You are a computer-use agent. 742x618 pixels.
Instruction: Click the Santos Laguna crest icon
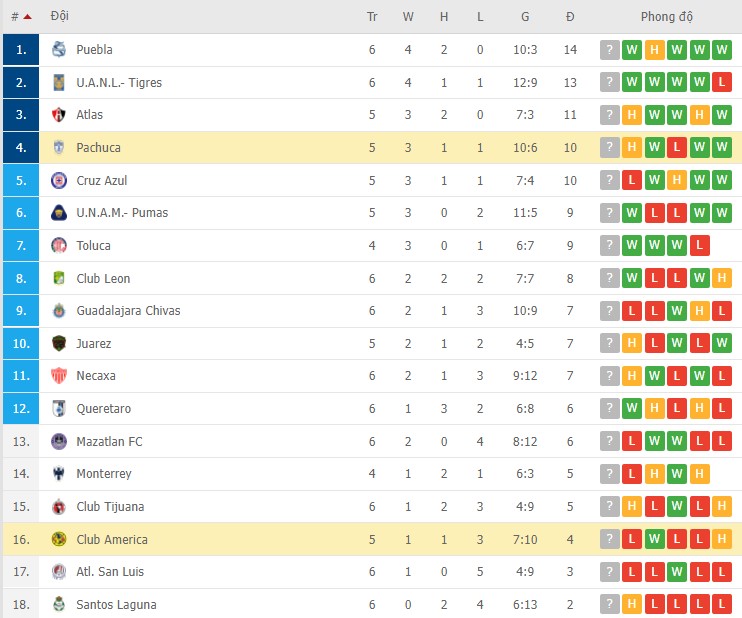pyautogui.click(x=58, y=605)
